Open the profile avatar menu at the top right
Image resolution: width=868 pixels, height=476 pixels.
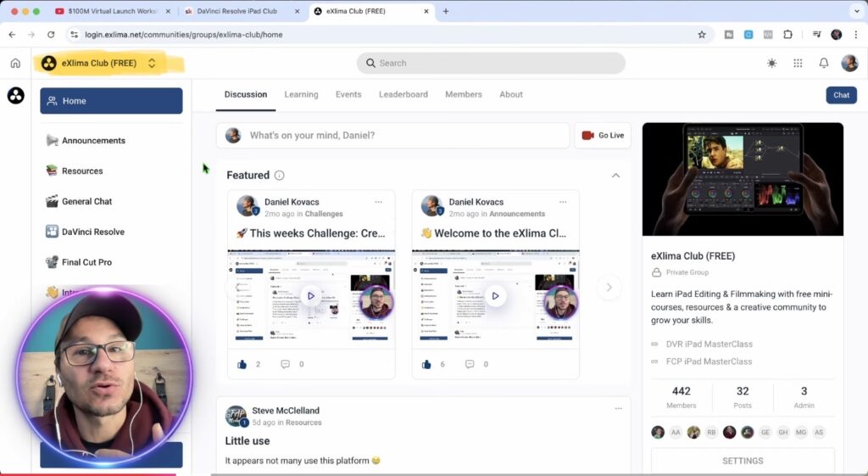point(849,63)
